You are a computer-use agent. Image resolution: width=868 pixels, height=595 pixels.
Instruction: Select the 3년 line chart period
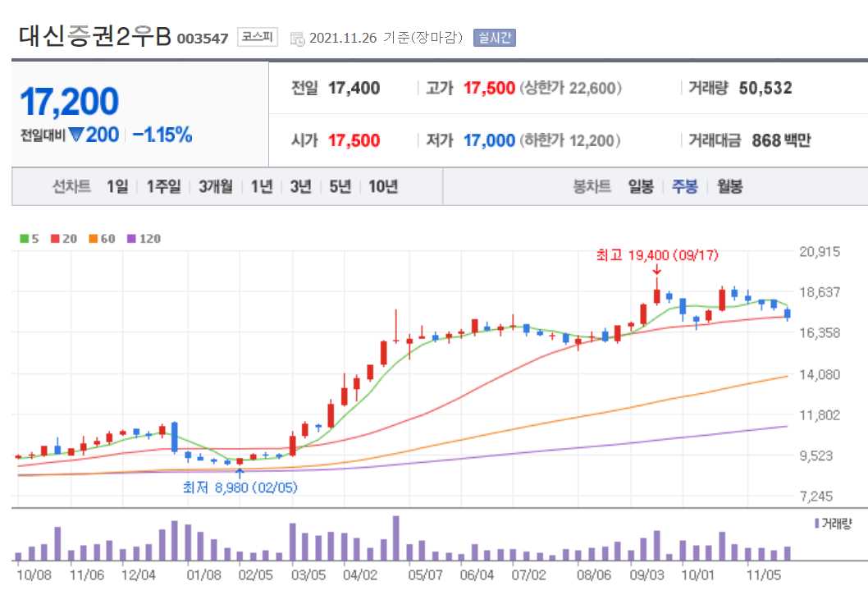300,186
